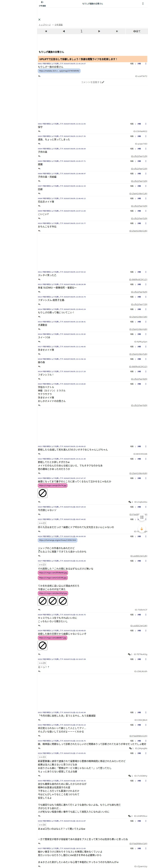
Task: Show the 2 replies bubble on post 0023
Action: click(x=131, y=502)
